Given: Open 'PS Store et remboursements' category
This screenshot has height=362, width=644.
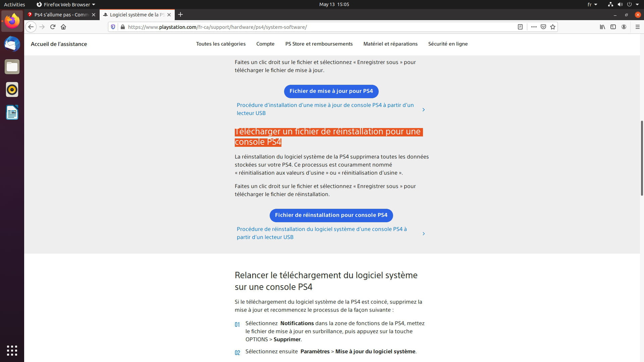Looking at the screenshot, I should [319, 44].
